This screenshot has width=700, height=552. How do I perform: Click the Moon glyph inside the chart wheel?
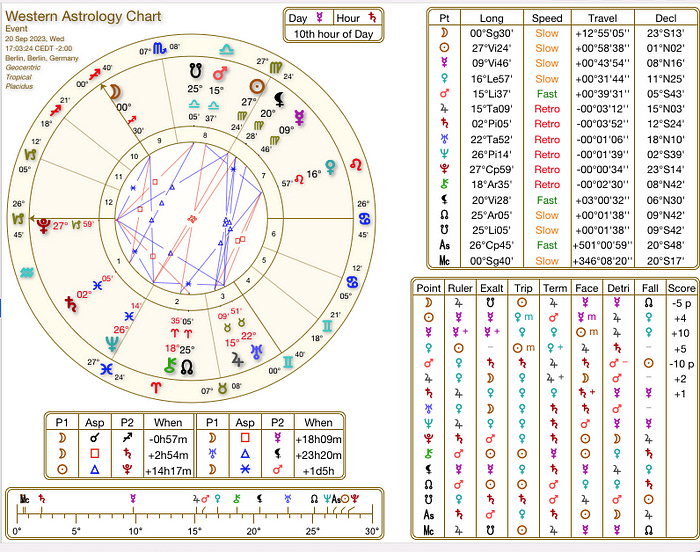[x=115, y=92]
